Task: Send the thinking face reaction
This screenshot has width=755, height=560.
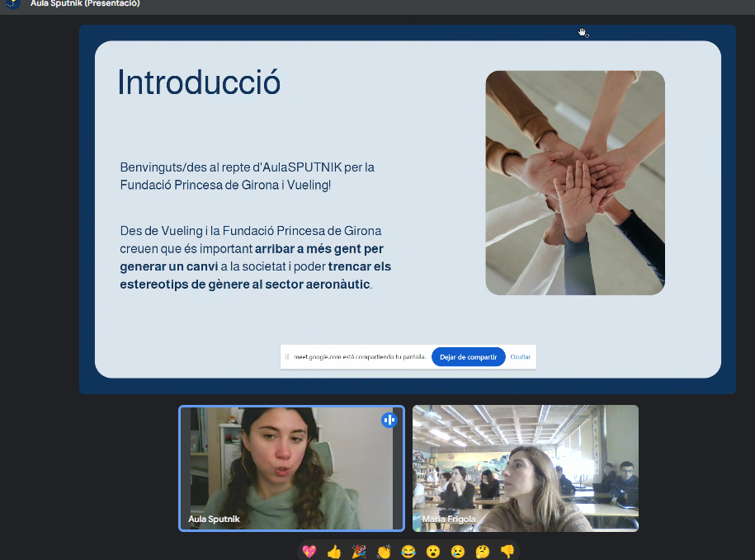Action: pyautogui.click(x=483, y=552)
